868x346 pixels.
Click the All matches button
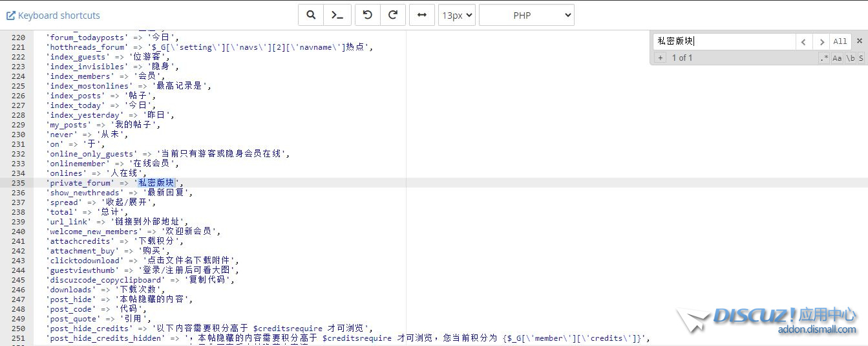click(840, 41)
